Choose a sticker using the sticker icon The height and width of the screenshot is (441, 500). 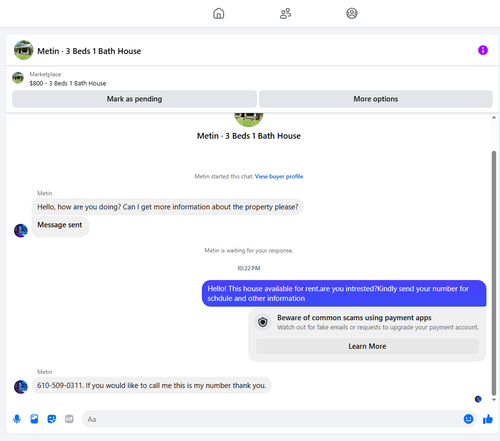point(52,419)
